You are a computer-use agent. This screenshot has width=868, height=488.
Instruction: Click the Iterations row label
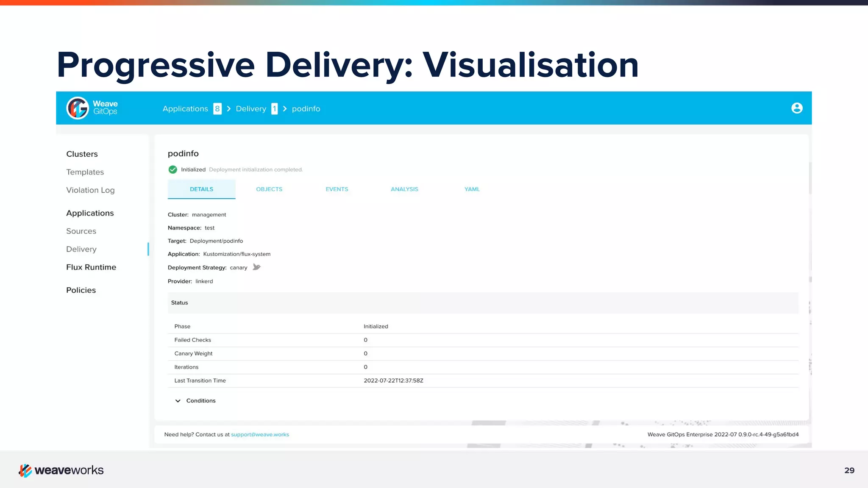[x=186, y=367]
